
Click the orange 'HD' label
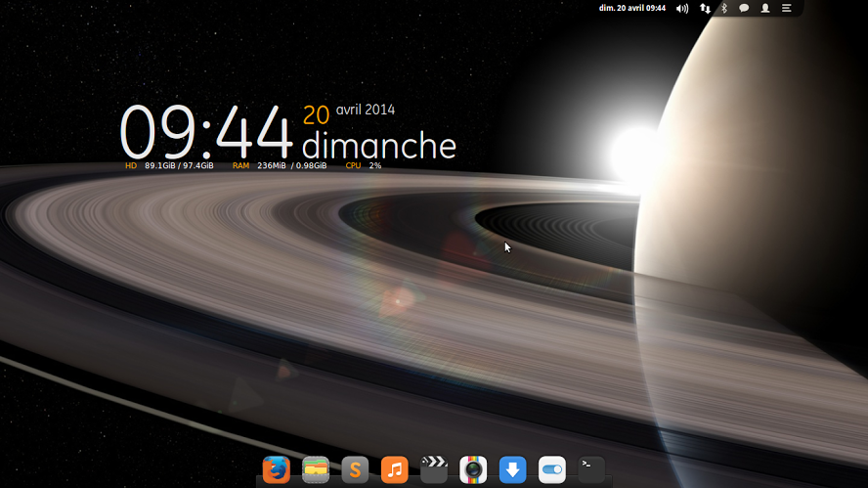(131, 165)
